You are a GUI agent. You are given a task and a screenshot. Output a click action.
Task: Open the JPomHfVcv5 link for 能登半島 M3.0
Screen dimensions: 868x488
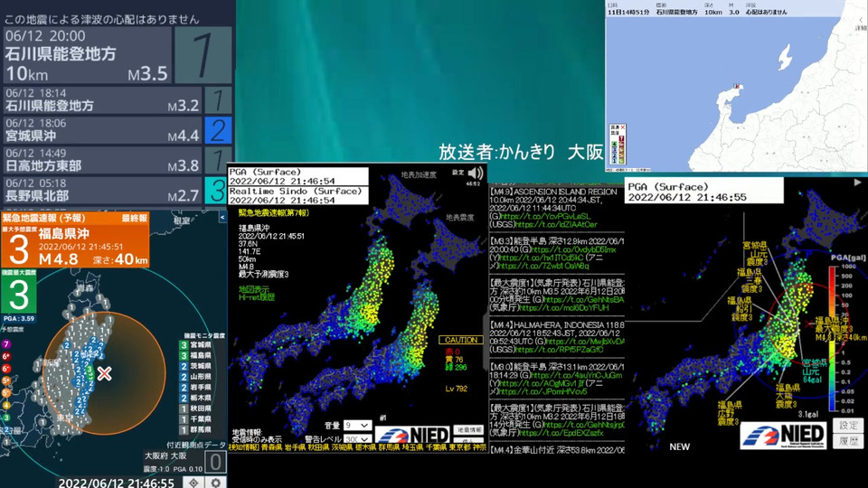544,391
